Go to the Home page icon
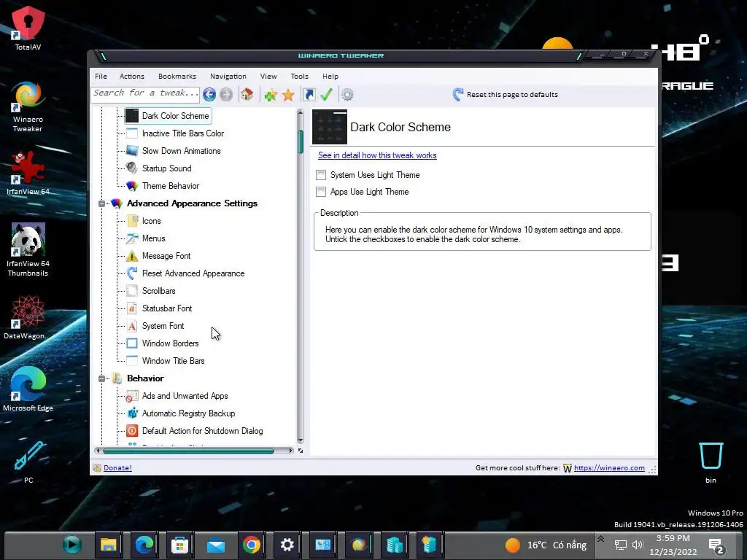This screenshot has width=747, height=560. [247, 94]
